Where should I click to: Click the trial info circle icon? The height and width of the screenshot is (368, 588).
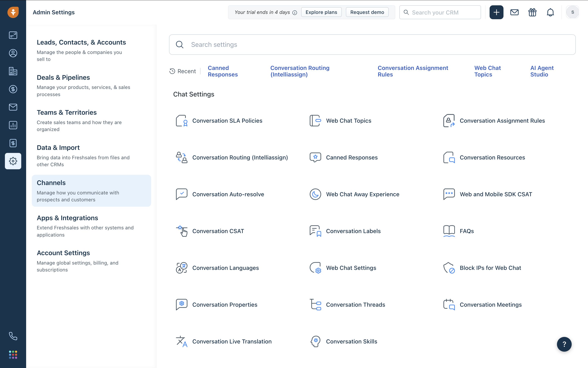(x=295, y=13)
